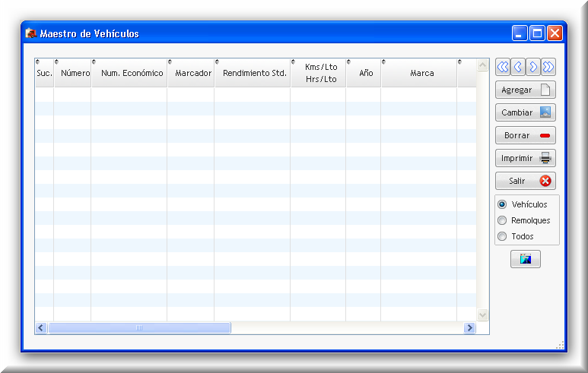
Task: Maximize the Maestro de Vehículos window
Action: click(537, 33)
